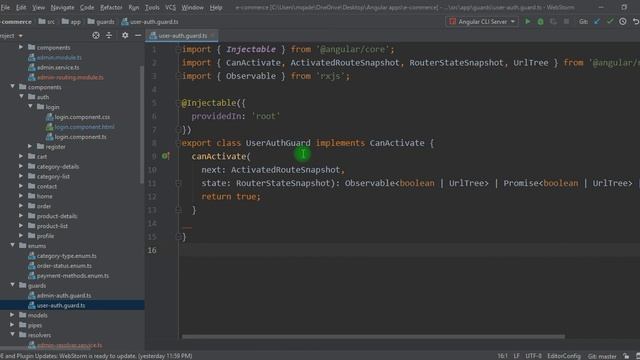Run the Angular CLI Server configuration
This screenshot has width=640, height=360.
[x=527, y=22]
